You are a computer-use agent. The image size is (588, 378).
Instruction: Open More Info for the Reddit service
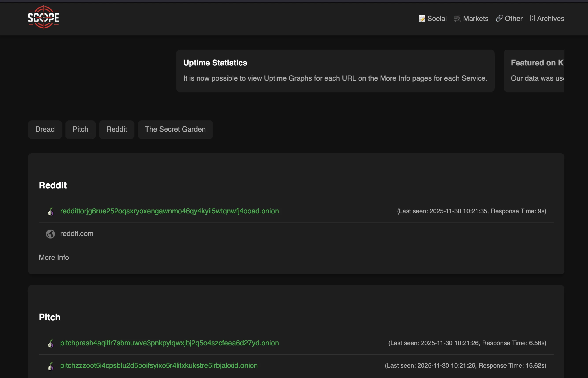click(54, 258)
